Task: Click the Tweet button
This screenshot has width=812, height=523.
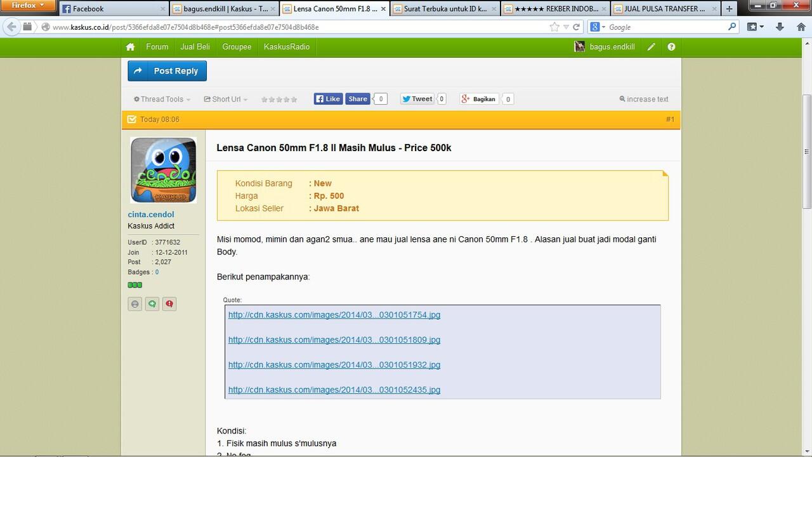Action: click(417, 99)
